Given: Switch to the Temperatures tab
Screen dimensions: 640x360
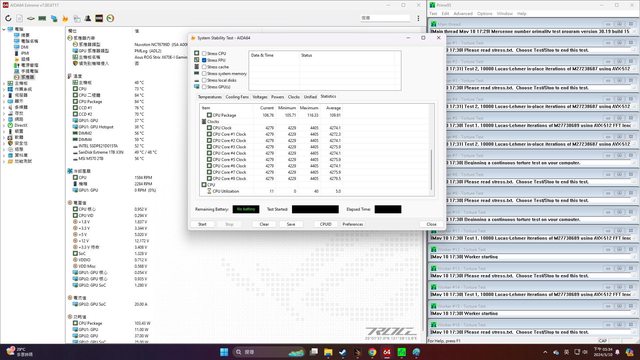Looking at the screenshot, I should click(x=210, y=97).
